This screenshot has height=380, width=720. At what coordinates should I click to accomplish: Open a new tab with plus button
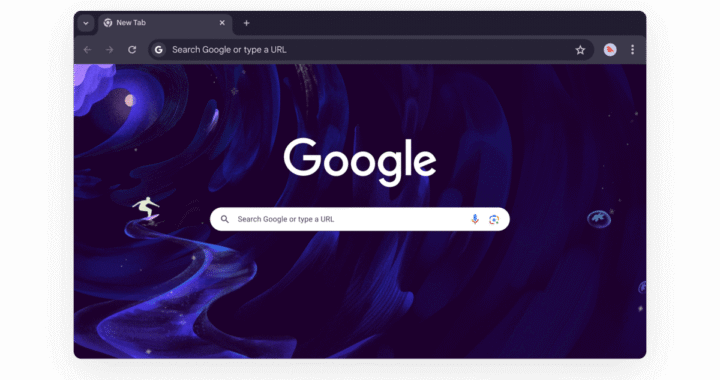pos(247,23)
